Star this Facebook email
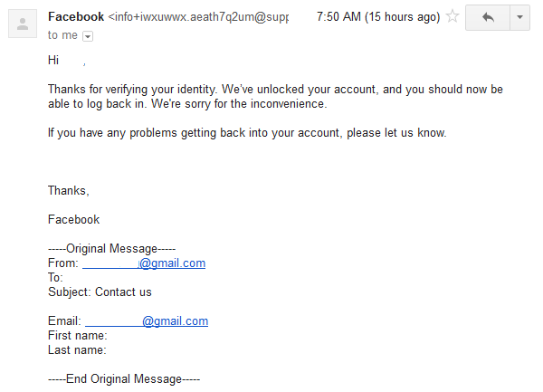543x392 pixels. point(452,16)
